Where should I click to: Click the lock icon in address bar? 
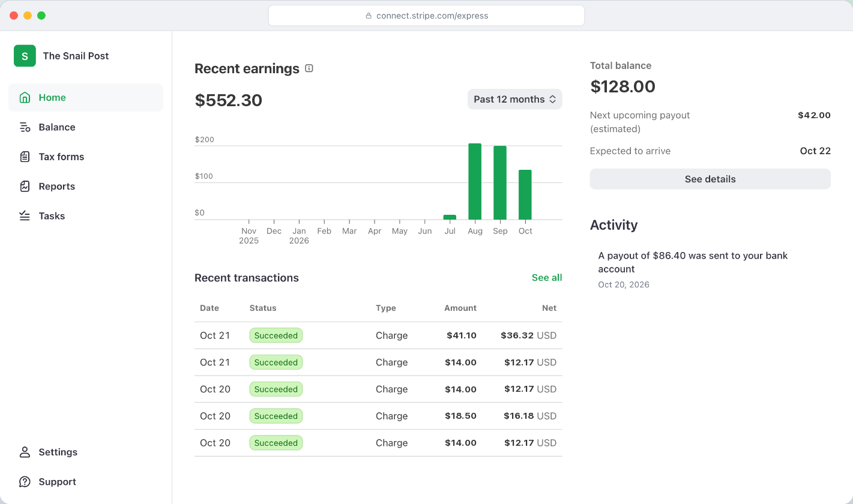[369, 16]
